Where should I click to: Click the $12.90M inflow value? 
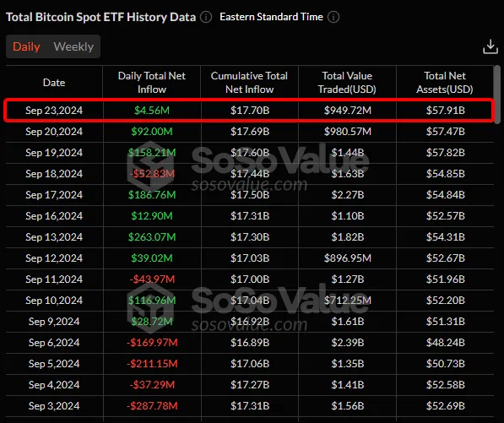[x=152, y=216]
